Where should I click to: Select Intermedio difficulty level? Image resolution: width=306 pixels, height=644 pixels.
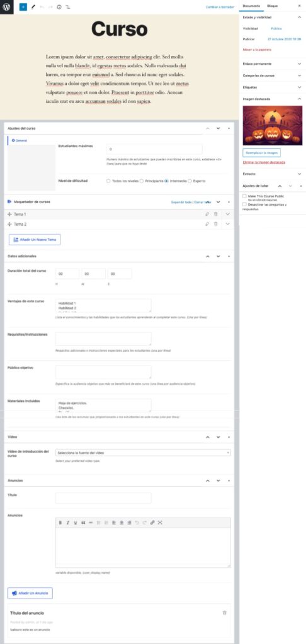(167, 180)
